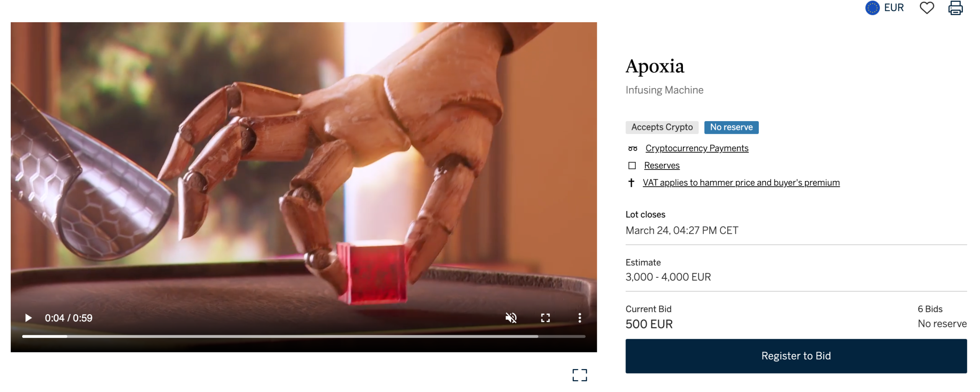
Task: View the 6 Bids history
Action: coord(929,309)
